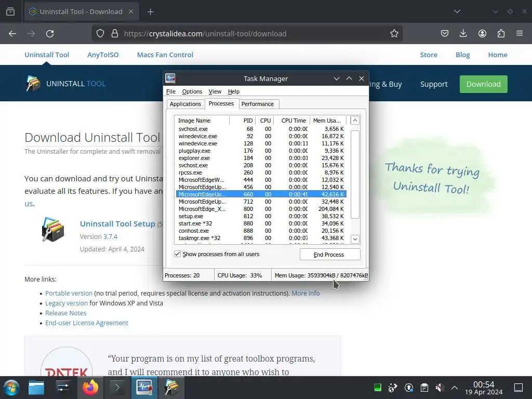
Task: Click the green CPU monitor tray icon
Action: click(x=377, y=388)
